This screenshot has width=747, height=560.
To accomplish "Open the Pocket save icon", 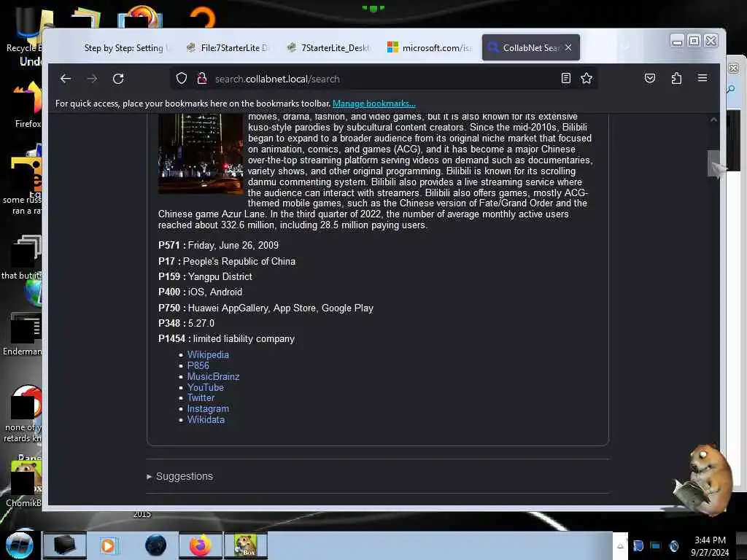I will 650,78.
